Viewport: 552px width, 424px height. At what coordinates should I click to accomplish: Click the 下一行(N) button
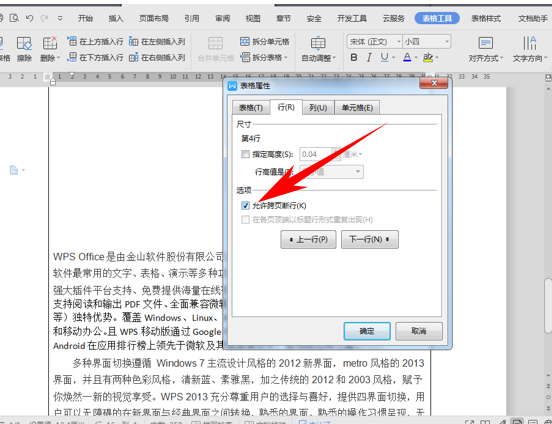[370, 239]
